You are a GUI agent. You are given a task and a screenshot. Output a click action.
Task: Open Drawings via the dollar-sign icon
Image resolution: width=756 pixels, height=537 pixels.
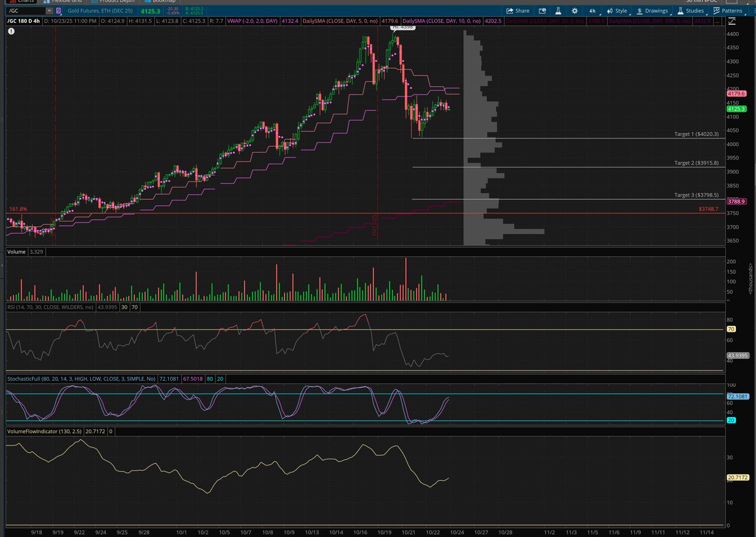point(639,11)
